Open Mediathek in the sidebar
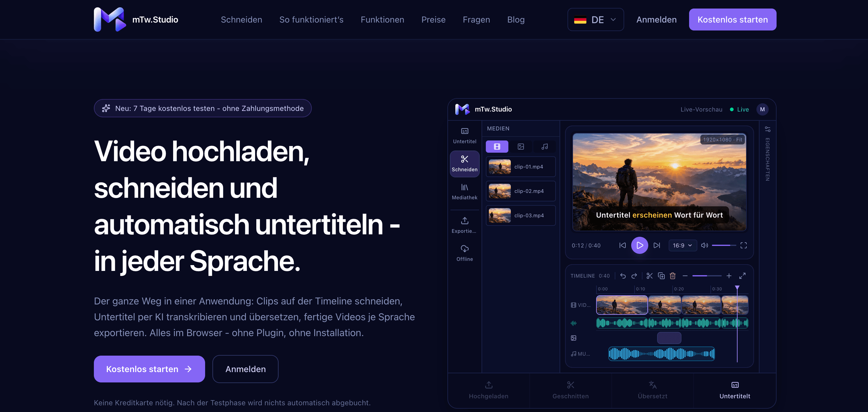Image resolution: width=868 pixels, height=412 pixels. point(464,192)
